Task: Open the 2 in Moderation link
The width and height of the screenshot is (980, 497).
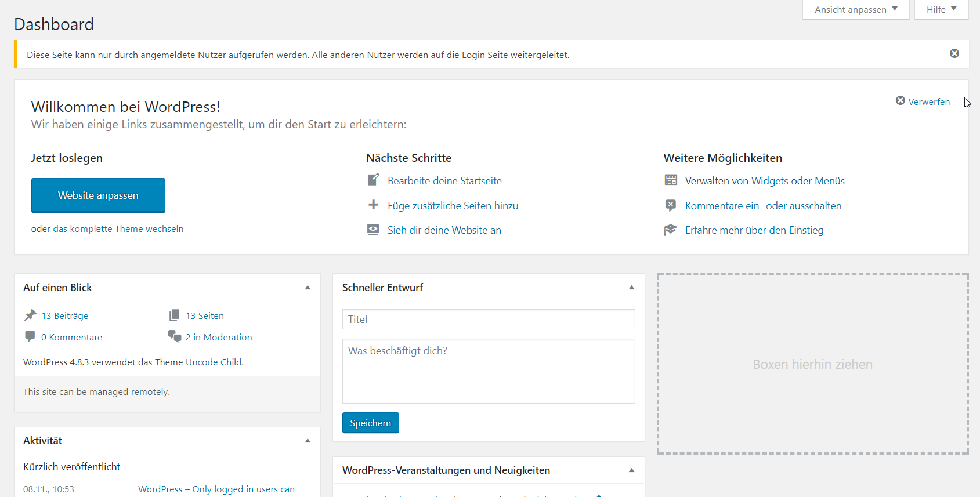Action: pyautogui.click(x=219, y=338)
